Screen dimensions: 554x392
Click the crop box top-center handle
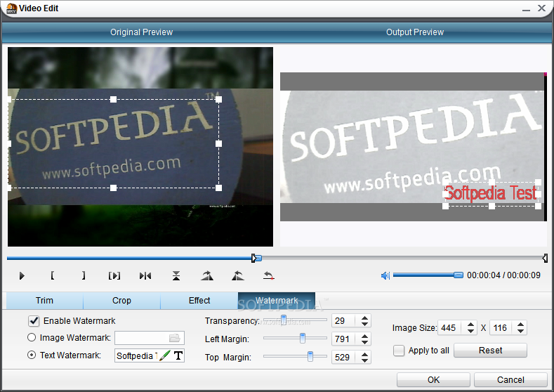click(113, 99)
